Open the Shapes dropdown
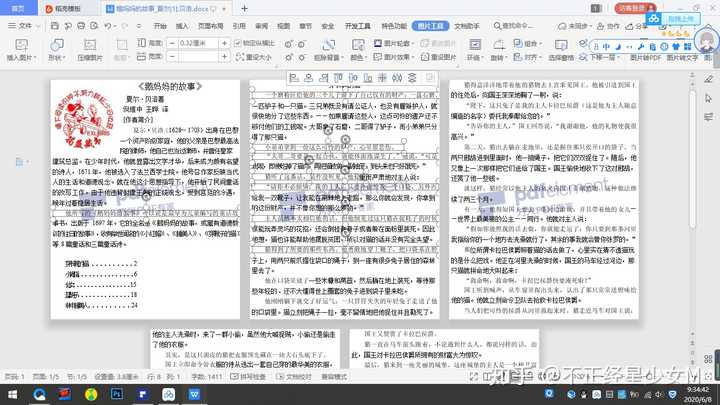The width and height of the screenshot is (720, 405). pyautogui.click(x=56, y=50)
